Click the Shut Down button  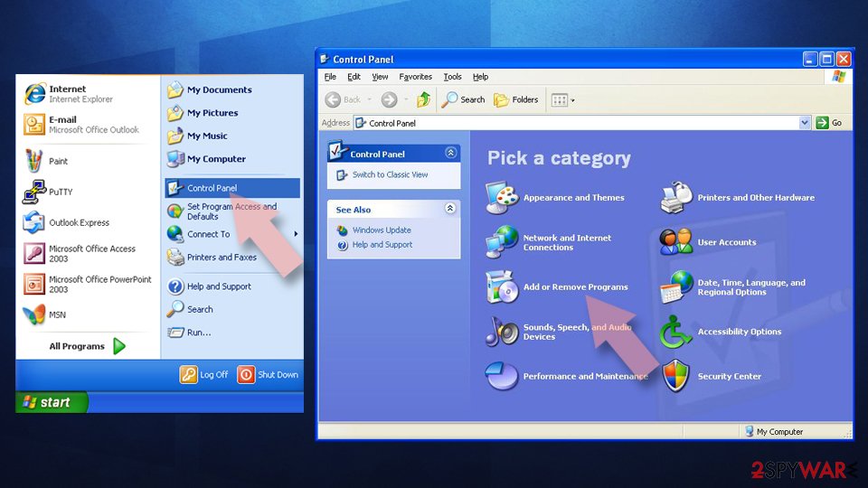point(268,374)
